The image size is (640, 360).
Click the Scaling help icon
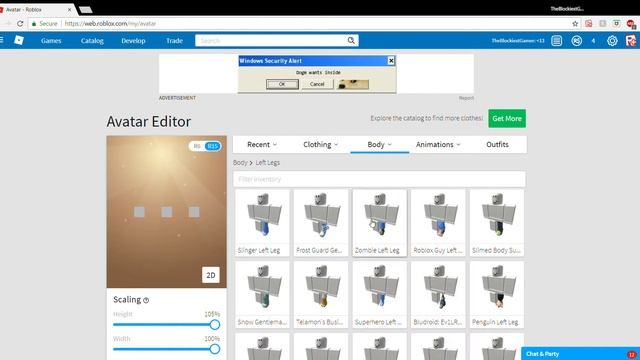(x=146, y=300)
